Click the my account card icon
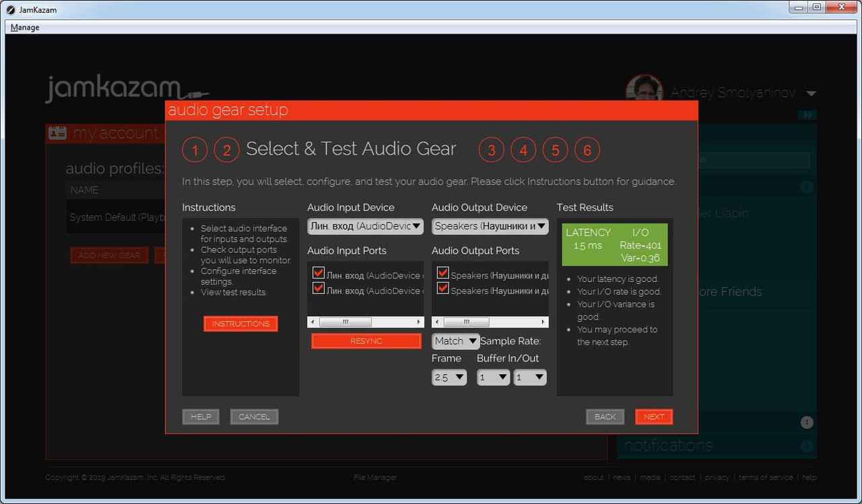 pyautogui.click(x=57, y=133)
